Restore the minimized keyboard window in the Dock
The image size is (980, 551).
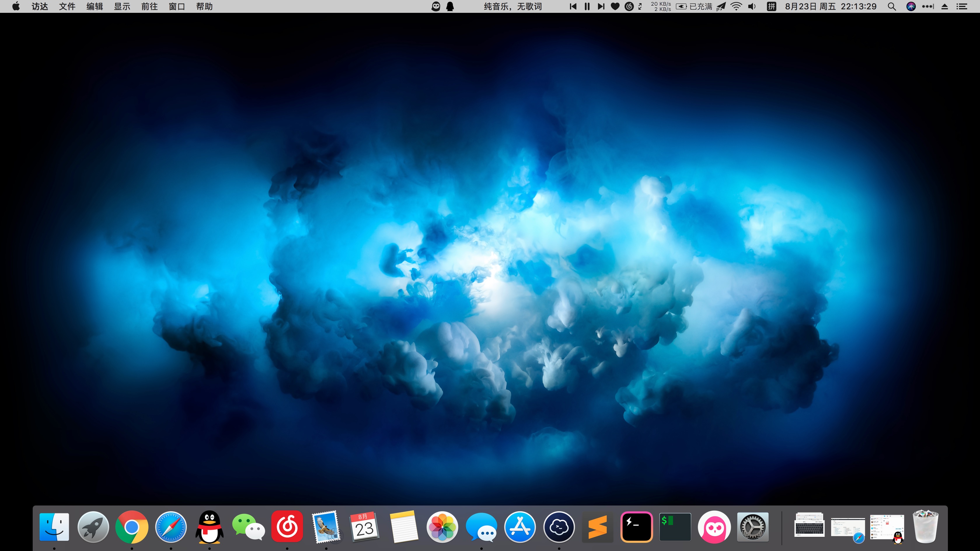pos(809,525)
